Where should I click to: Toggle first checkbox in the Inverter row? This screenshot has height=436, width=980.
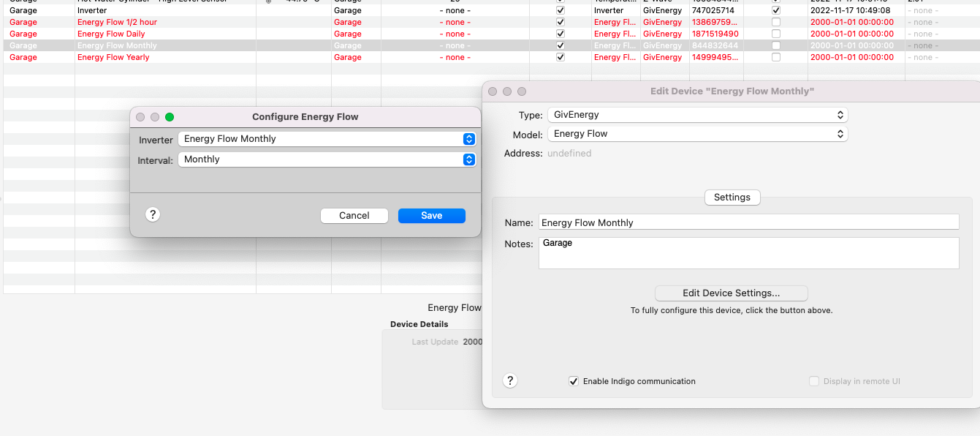561,11
